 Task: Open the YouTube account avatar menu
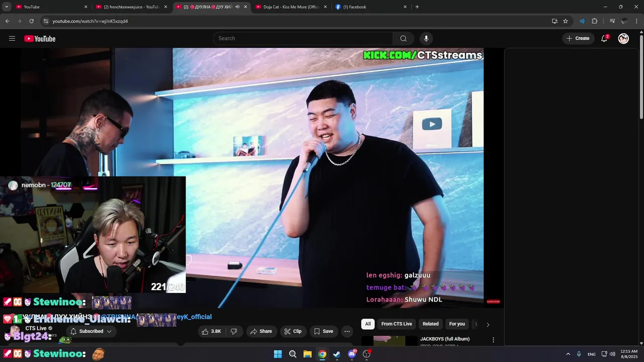point(623,39)
